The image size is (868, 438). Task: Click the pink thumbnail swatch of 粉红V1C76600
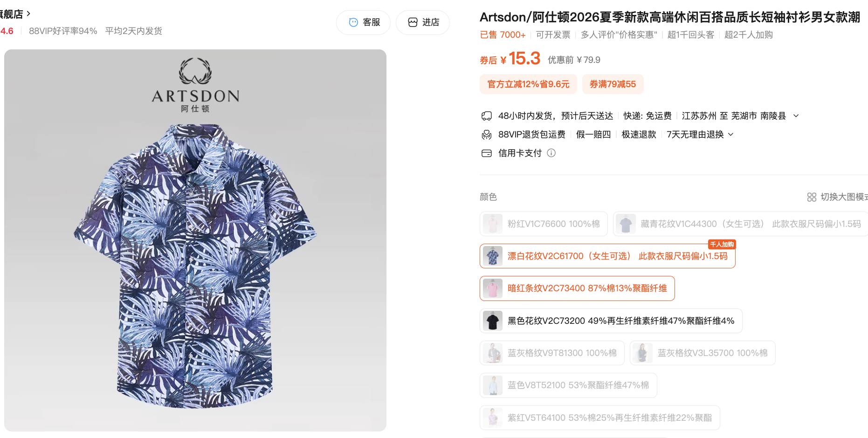[492, 224]
